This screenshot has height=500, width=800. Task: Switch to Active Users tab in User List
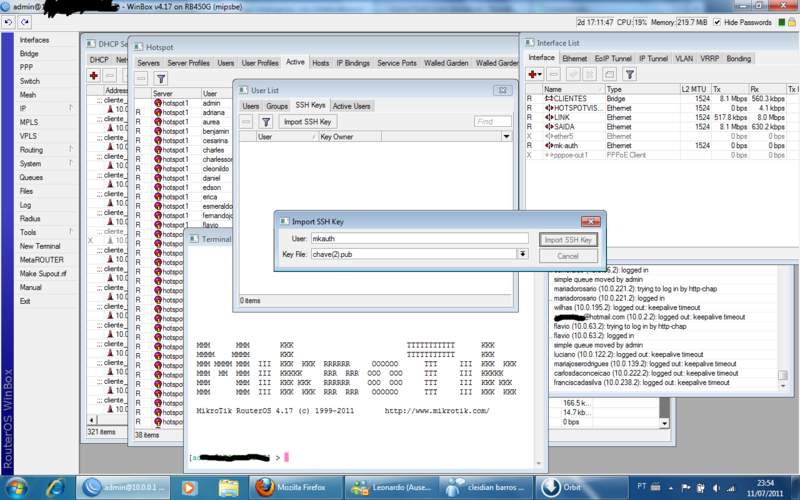pyautogui.click(x=352, y=106)
